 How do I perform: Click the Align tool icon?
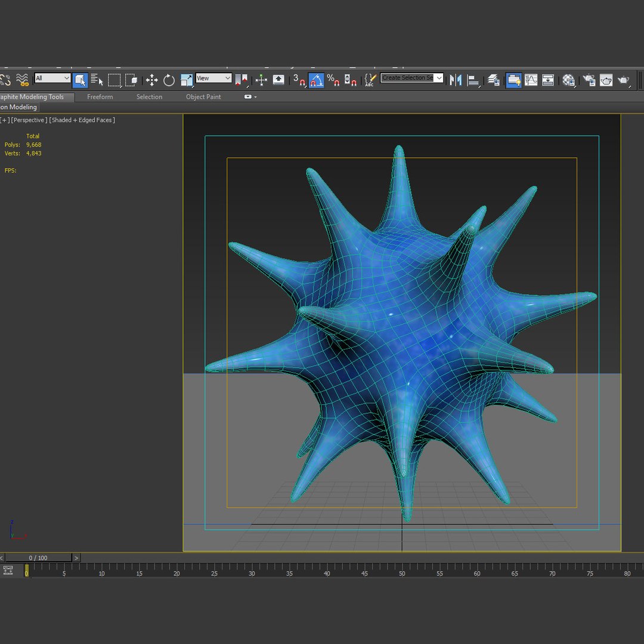(x=473, y=80)
